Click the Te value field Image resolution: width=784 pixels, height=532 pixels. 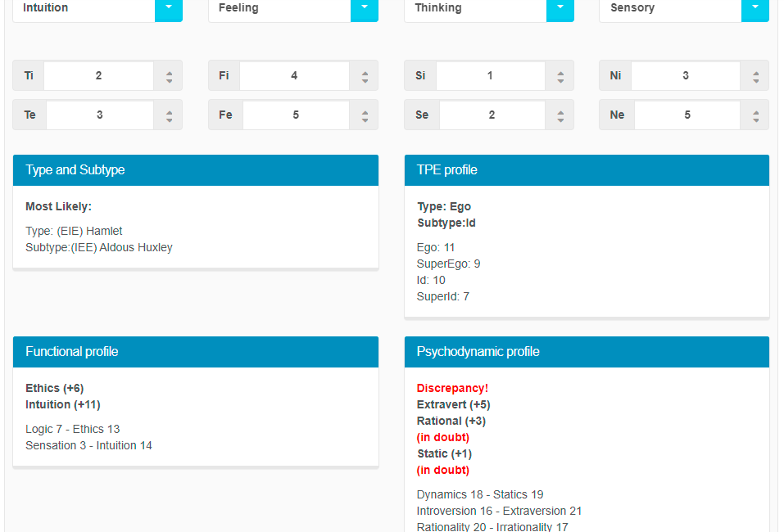pyautogui.click(x=99, y=115)
